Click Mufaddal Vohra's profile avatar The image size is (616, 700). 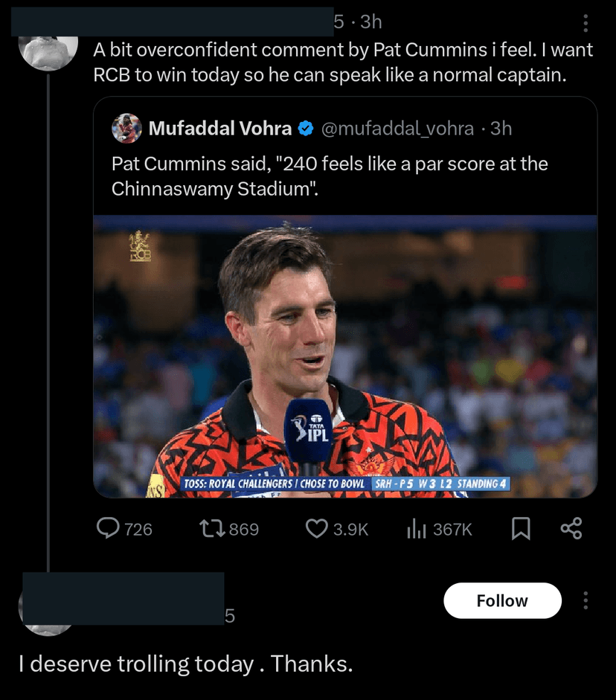[126, 129]
